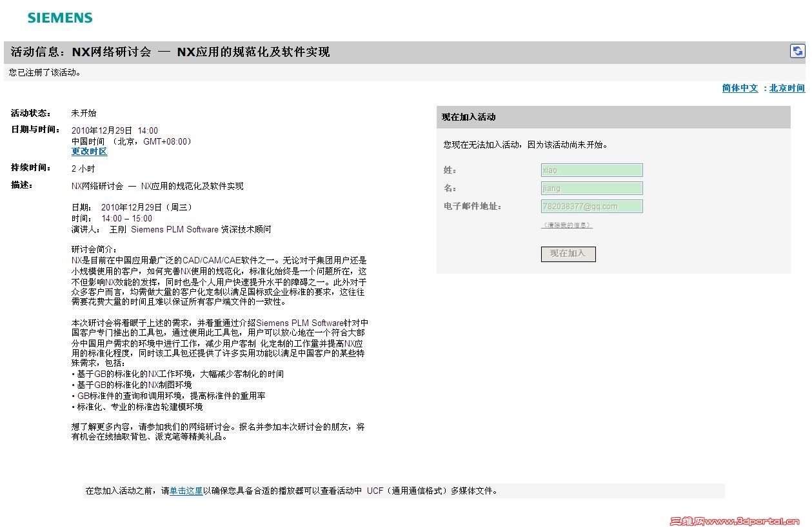Viewport: 812px width, 530px height.
Task: Click the refresh icon in the title bar
Action: click(797, 51)
